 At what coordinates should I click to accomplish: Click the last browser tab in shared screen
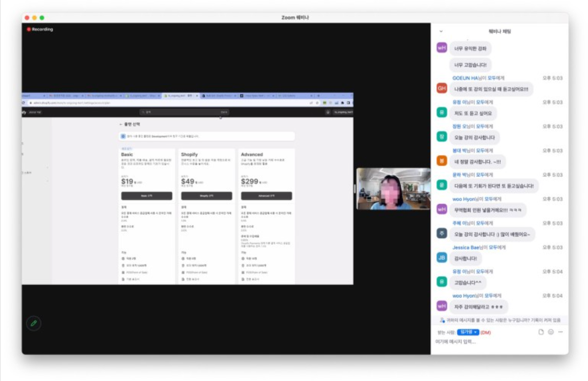295,96
